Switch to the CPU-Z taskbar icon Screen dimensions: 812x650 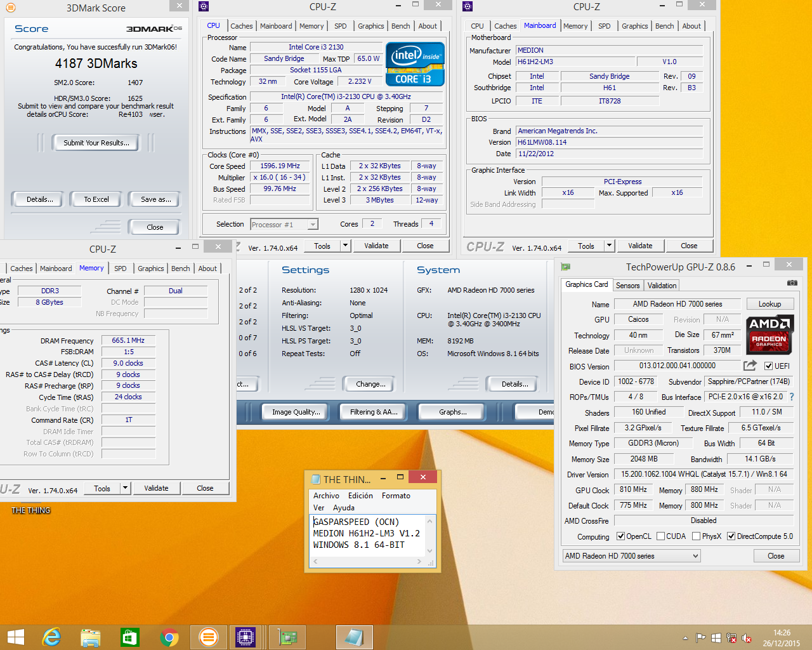(245, 637)
